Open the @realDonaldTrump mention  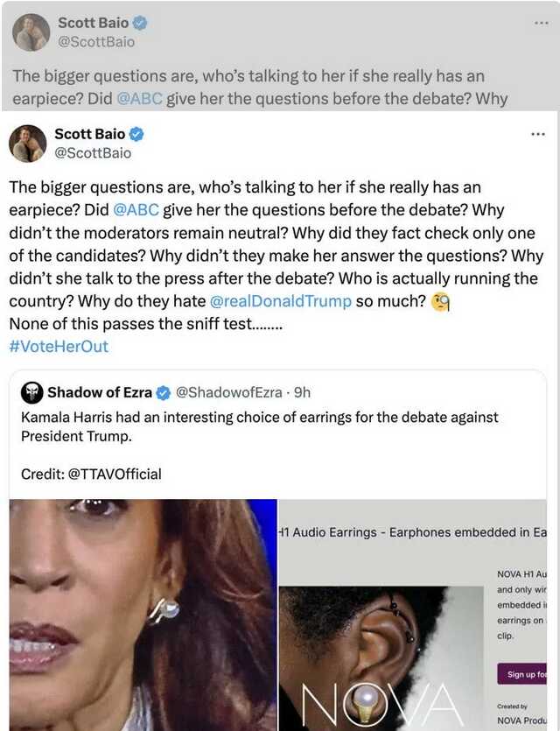(281, 301)
